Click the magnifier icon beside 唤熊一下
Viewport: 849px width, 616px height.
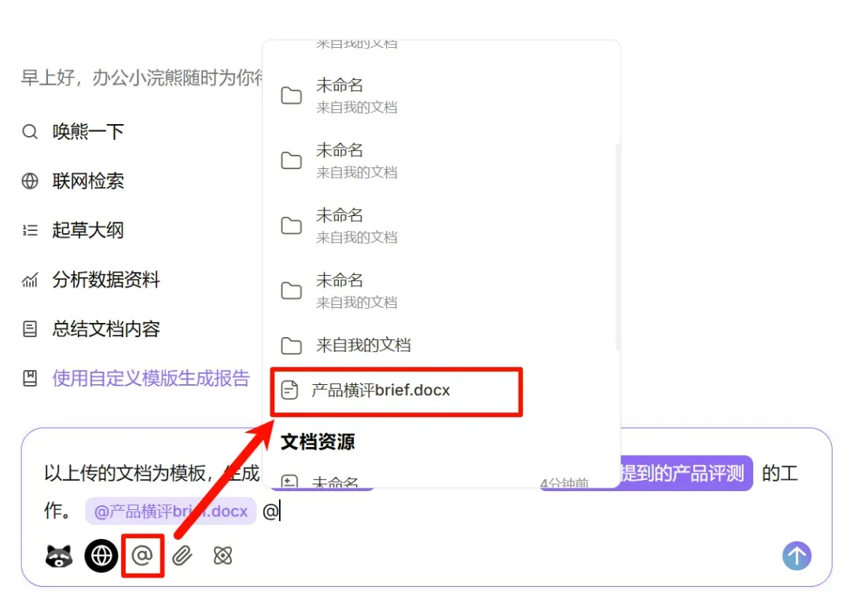30,131
